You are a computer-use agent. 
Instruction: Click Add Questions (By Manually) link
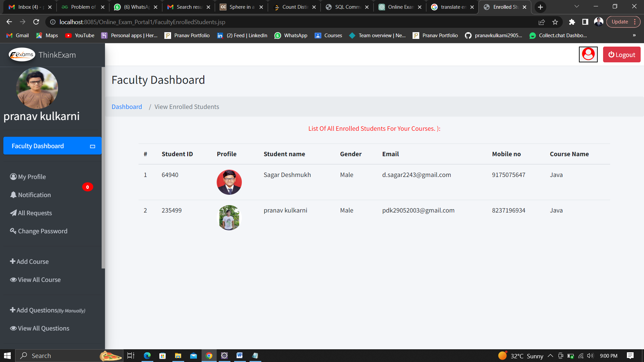point(47,310)
